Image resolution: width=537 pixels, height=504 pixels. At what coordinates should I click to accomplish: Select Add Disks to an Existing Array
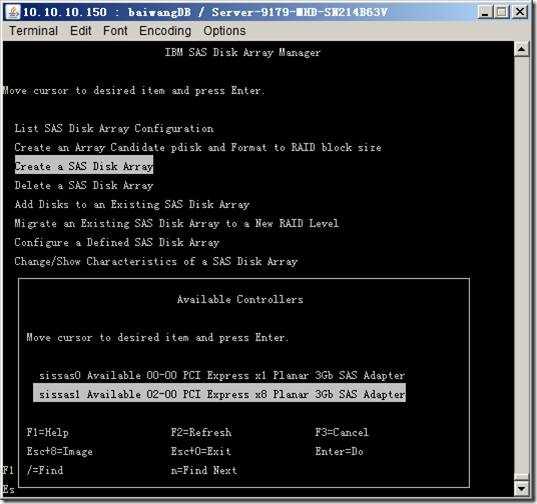coord(132,204)
